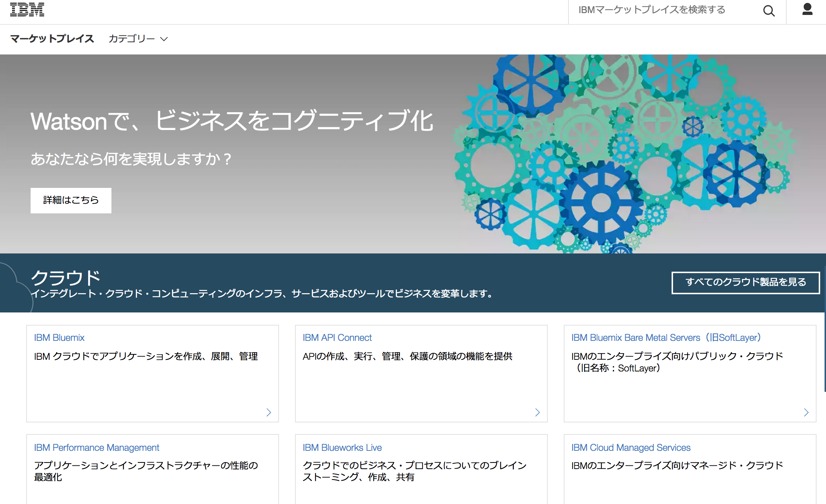
Task: Open the user account icon
Action: pos(807,10)
